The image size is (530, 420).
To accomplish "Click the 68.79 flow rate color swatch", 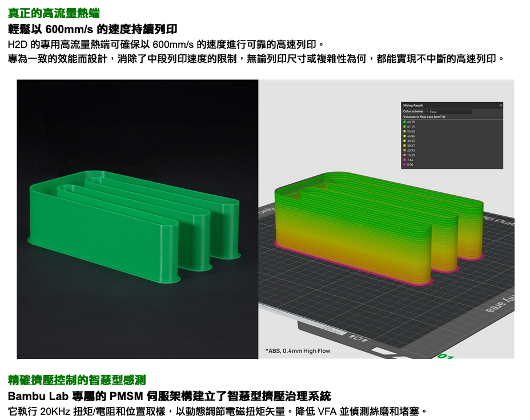I will [404, 122].
